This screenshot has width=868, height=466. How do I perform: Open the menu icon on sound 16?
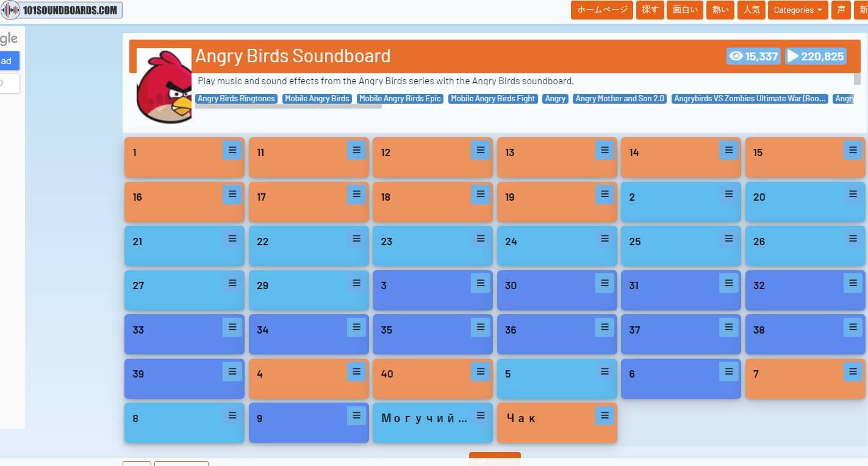pos(232,195)
